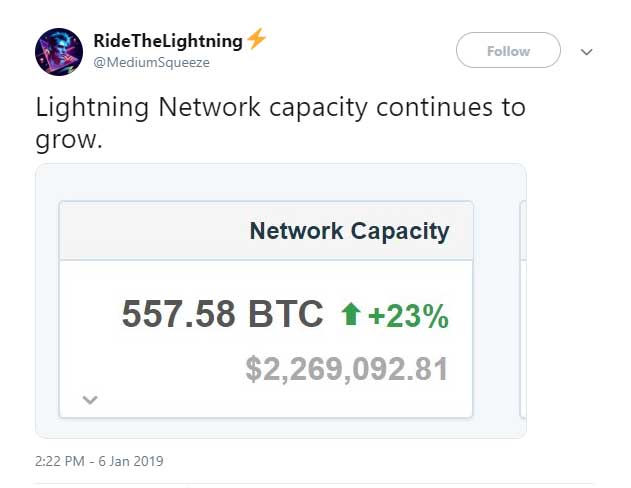Open the tweet options chevron menu
This screenshot has height=488, width=631.
(587, 52)
